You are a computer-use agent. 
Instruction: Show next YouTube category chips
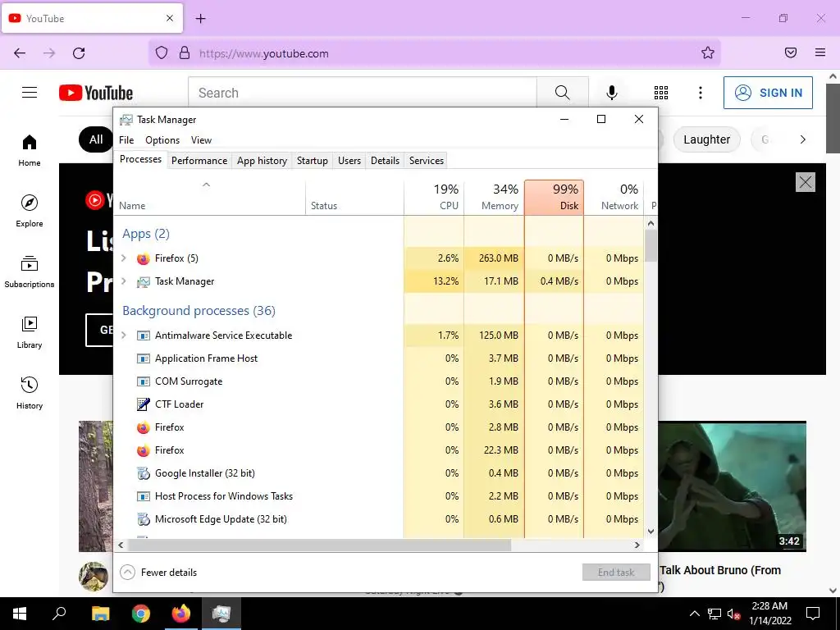802,139
